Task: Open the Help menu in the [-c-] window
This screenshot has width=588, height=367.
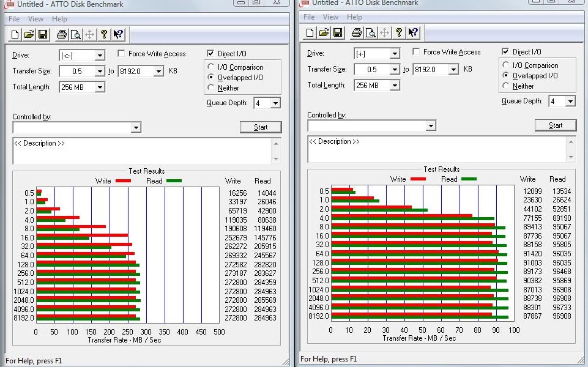Action: [x=59, y=19]
